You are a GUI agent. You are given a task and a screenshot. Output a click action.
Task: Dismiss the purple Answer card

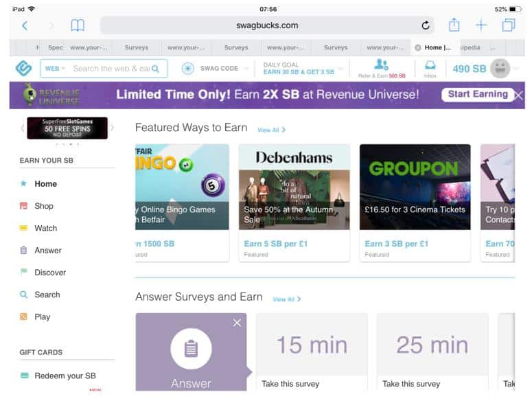[237, 323]
